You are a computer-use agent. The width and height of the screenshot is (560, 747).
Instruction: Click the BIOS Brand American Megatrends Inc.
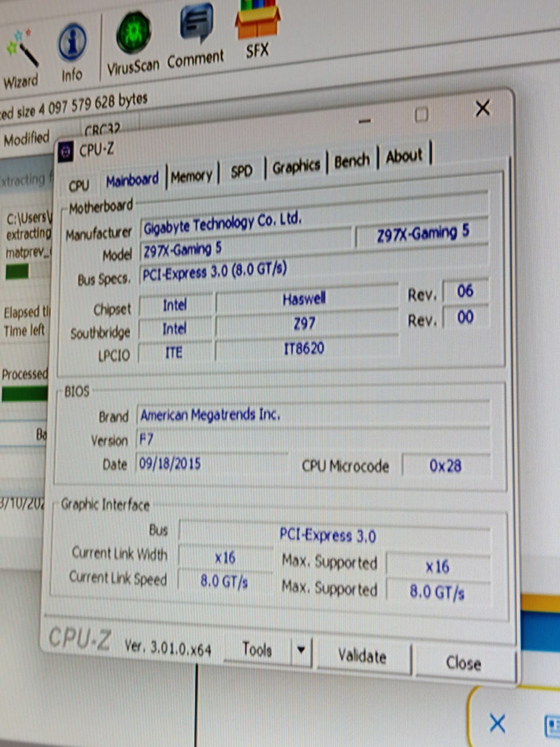tap(314, 415)
